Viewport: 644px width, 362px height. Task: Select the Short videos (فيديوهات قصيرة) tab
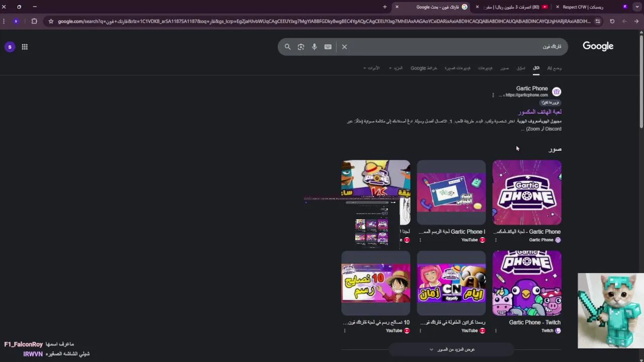click(457, 68)
